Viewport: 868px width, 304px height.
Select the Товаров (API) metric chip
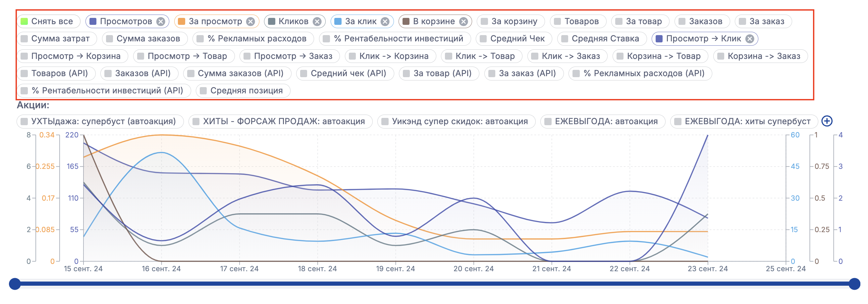pyautogui.click(x=56, y=74)
